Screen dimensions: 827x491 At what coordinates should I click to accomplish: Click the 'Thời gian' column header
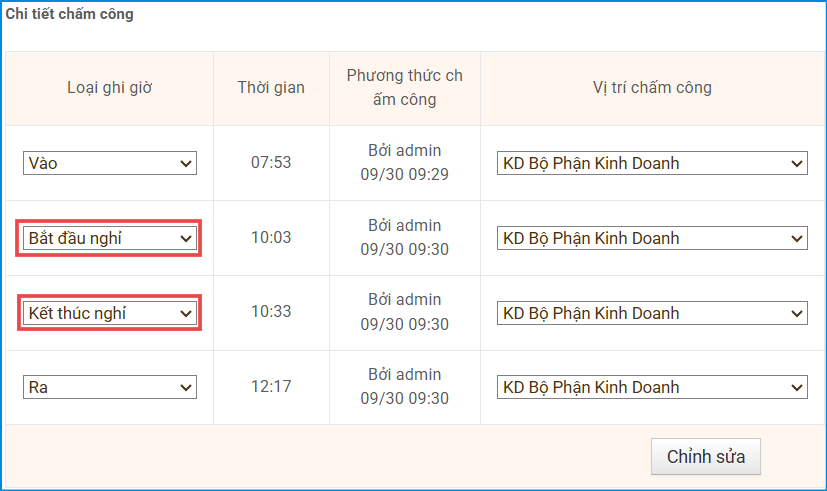271,88
